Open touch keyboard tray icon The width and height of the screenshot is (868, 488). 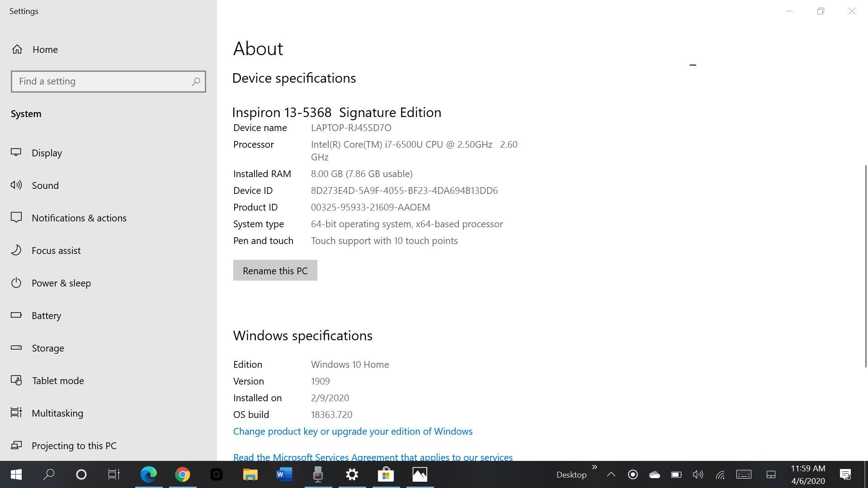point(744,474)
